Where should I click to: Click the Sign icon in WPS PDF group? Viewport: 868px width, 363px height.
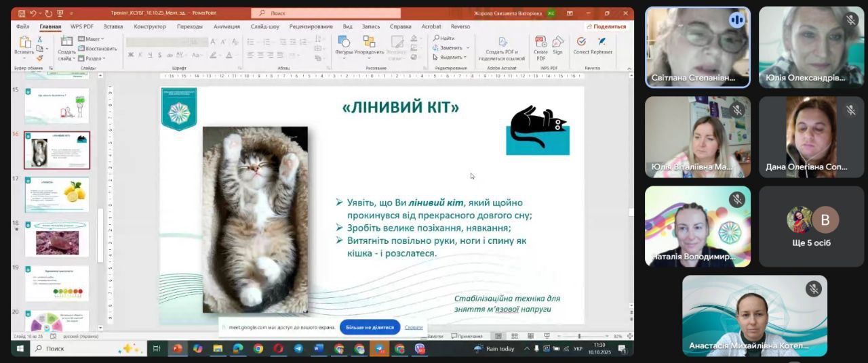click(x=557, y=43)
